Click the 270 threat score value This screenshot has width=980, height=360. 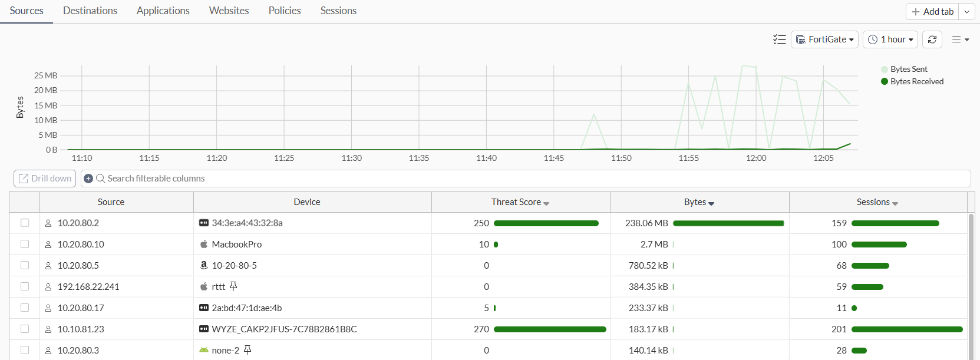pos(481,329)
